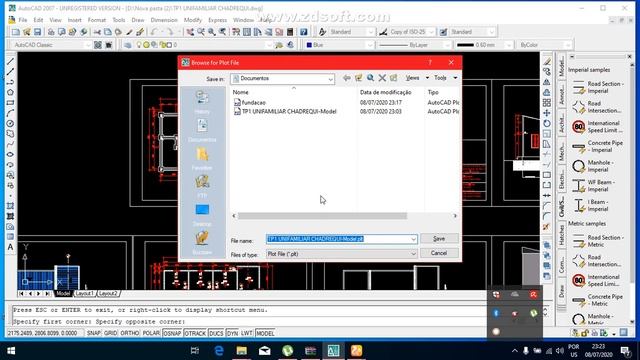Open the Views dropdown in dialog
Image resolution: width=640 pixels, height=360 pixels.
click(x=417, y=78)
